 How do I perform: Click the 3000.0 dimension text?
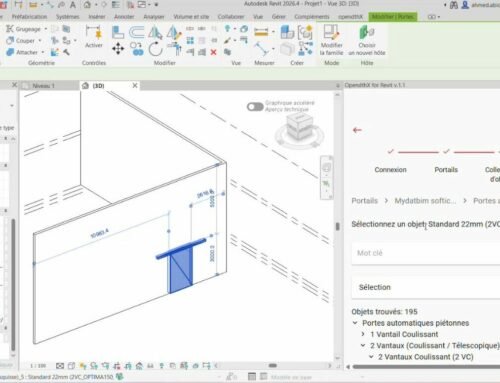pyautogui.click(x=212, y=253)
